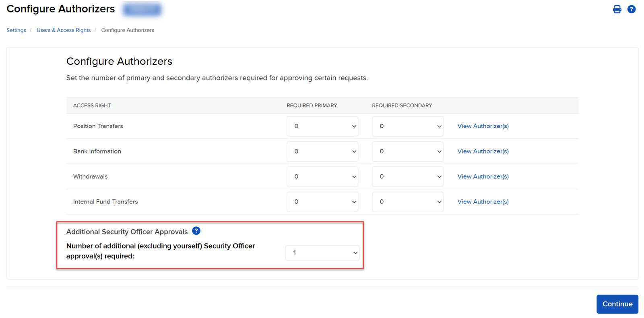The image size is (644, 318).
Task: View Authorizer(s) for Withdrawals
Action: pos(483,176)
